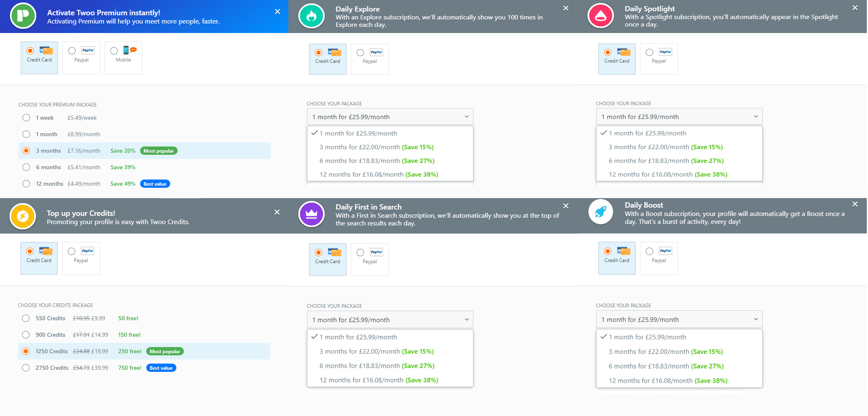Close the Activate Twoo Premium banner
This screenshot has height=416, width=868.
(x=277, y=12)
